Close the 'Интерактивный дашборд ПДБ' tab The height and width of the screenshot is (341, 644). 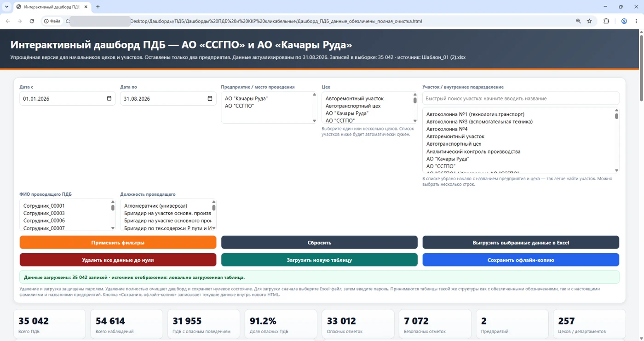pyautogui.click(x=86, y=7)
